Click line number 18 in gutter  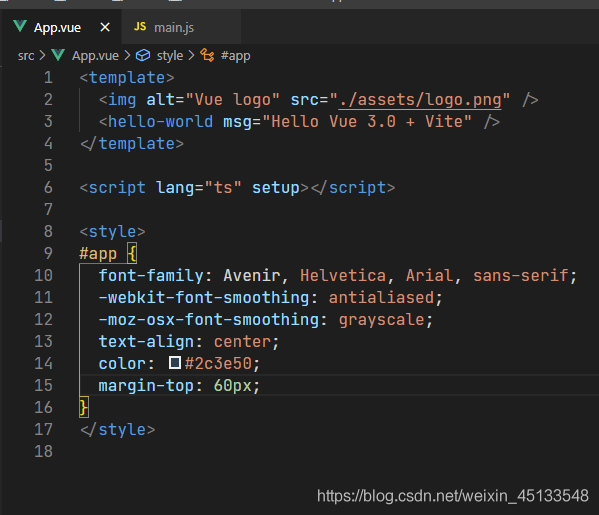tap(43, 451)
